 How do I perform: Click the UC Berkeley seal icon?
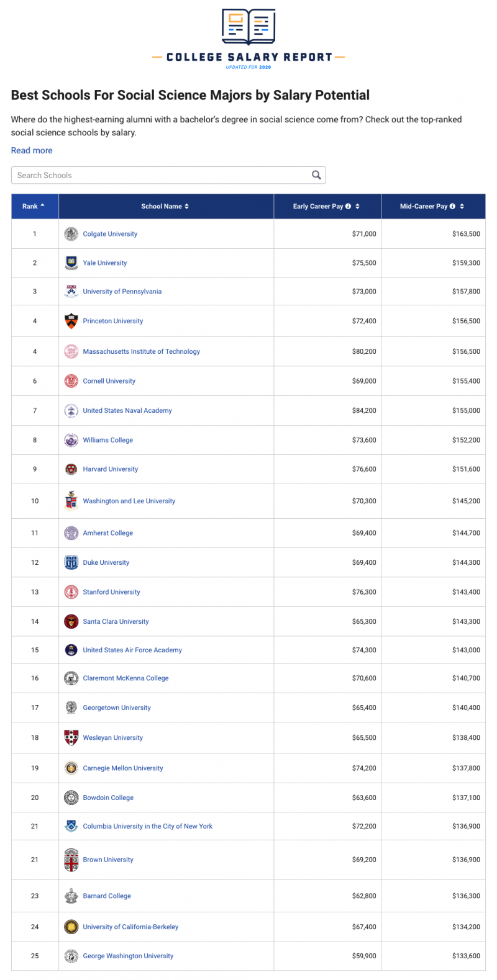(71, 927)
